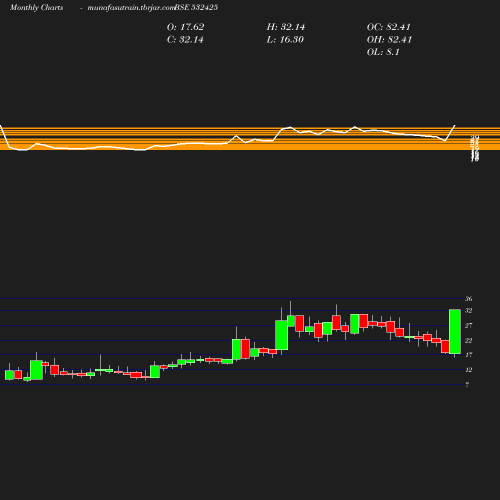The width and height of the screenshot is (500, 500).
Task: Select the close value 'C: 32.14'
Action: click(x=185, y=40)
